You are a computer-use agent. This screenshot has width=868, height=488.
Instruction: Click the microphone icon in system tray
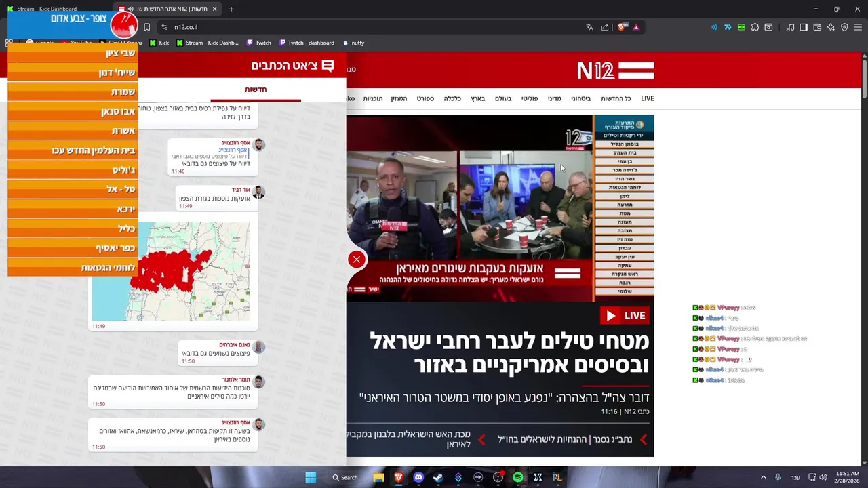pos(778,477)
